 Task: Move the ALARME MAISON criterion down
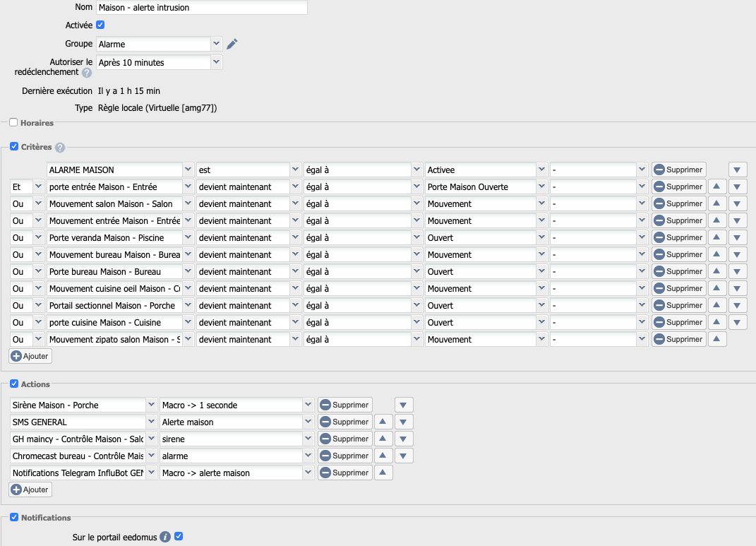(738, 170)
